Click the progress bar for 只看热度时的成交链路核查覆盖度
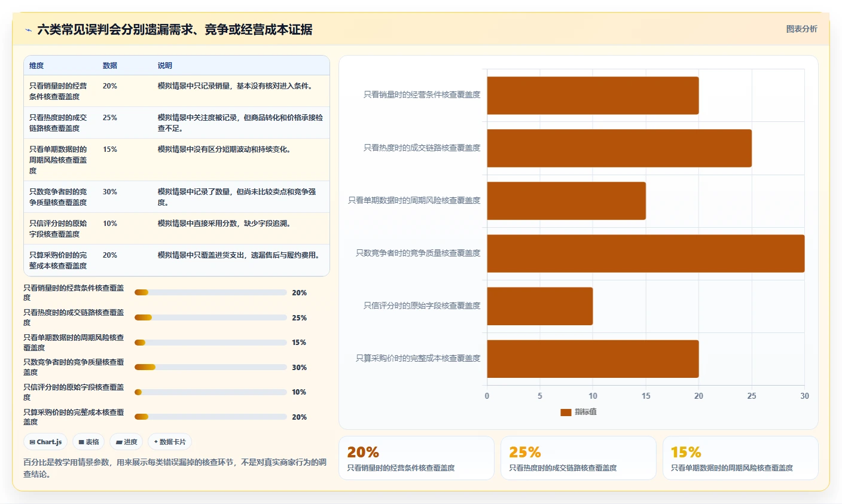Viewport: 842px width, 504px height. [210, 317]
